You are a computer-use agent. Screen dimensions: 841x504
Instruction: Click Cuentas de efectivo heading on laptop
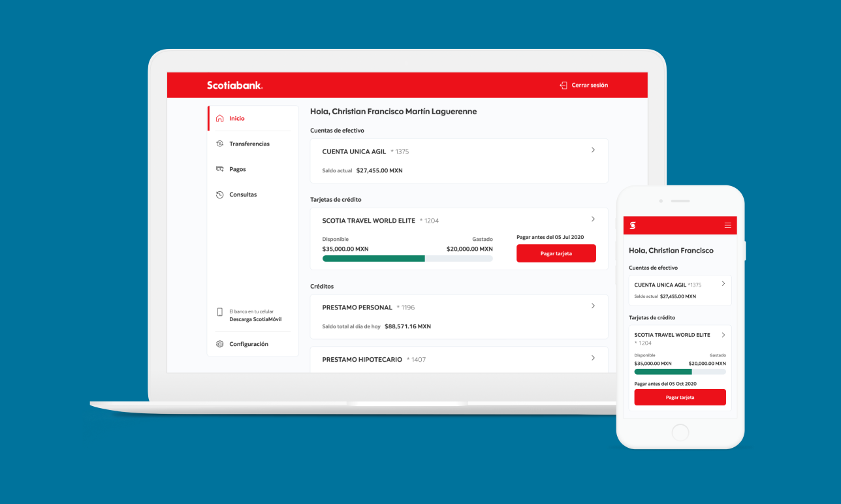tap(337, 131)
